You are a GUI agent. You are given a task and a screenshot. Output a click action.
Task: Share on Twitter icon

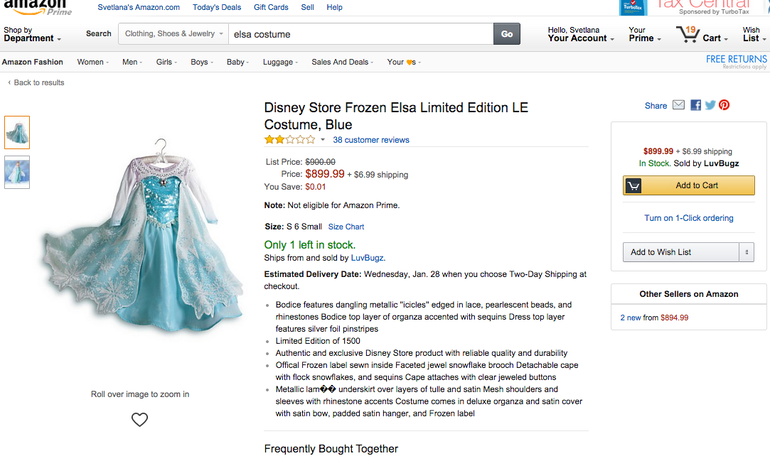point(709,105)
